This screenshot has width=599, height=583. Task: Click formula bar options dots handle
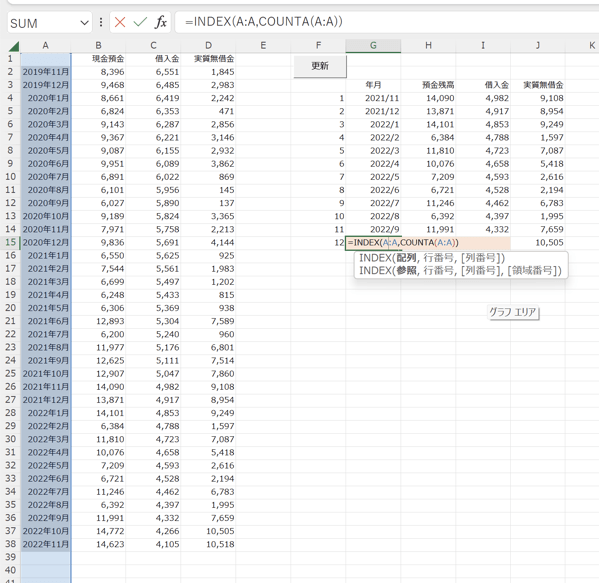coord(101,23)
